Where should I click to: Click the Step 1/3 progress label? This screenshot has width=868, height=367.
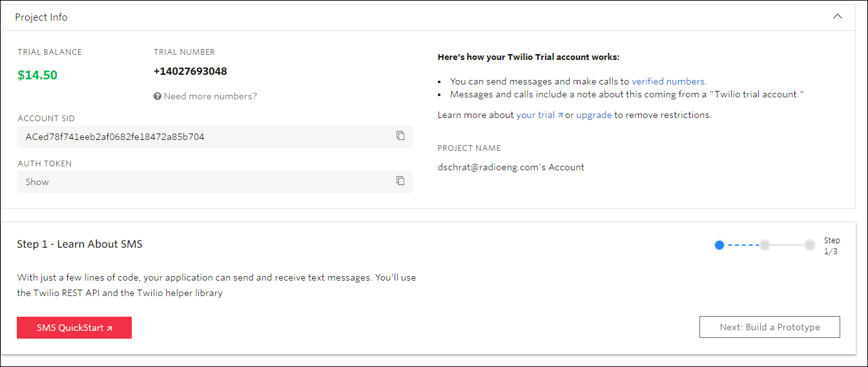[x=832, y=246]
